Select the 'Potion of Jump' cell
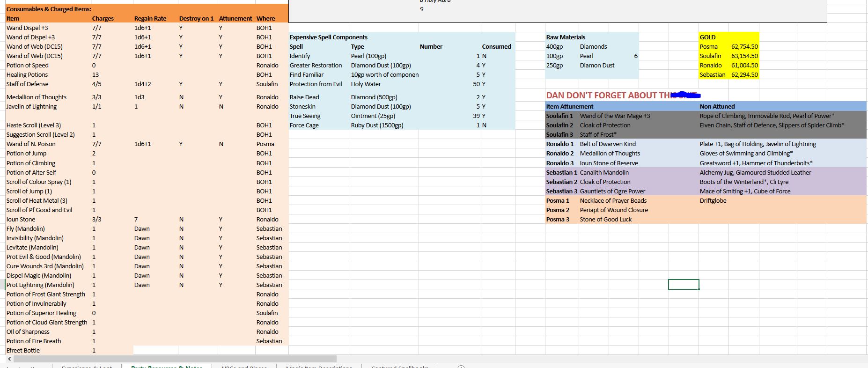Viewport: 868px width, 368px height. tap(26, 153)
